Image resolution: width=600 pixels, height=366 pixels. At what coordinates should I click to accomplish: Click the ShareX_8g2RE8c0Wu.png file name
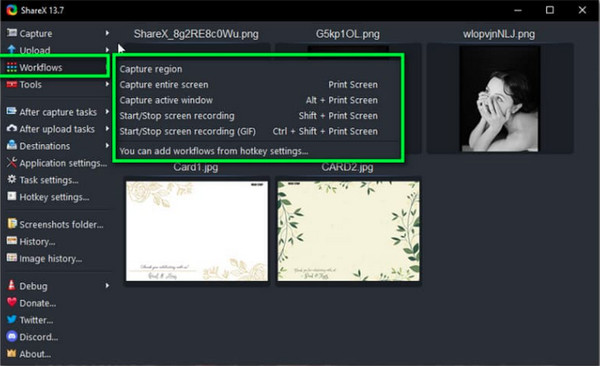coord(196,34)
